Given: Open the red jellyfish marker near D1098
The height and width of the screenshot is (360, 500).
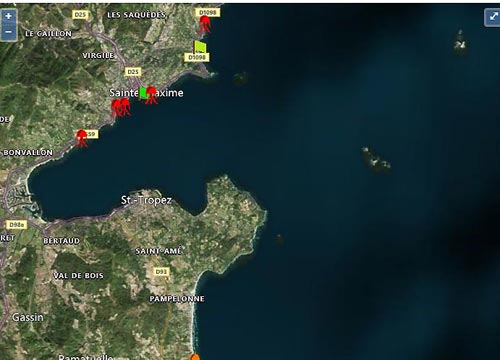Looking at the screenshot, I should tap(205, 24).
